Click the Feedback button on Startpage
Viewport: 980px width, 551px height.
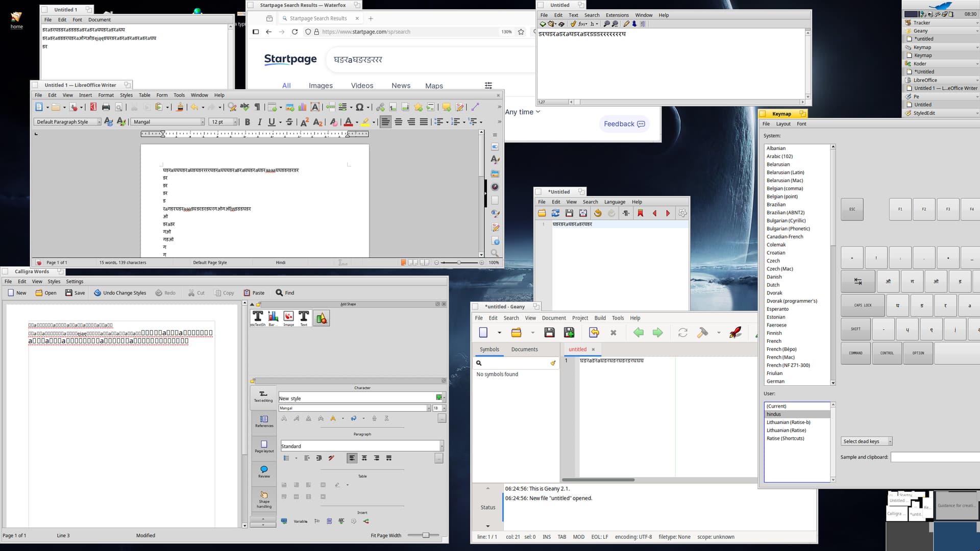click(x=624, y=124)
